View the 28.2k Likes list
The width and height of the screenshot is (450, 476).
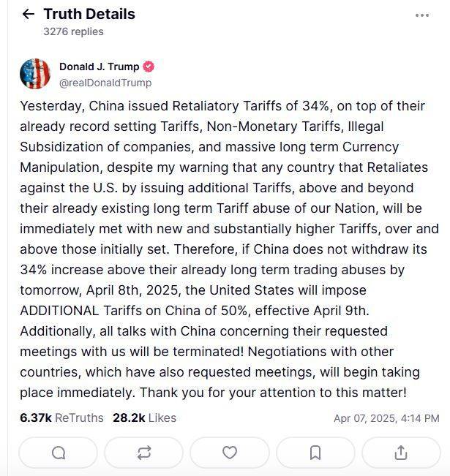tap(145, 418)
